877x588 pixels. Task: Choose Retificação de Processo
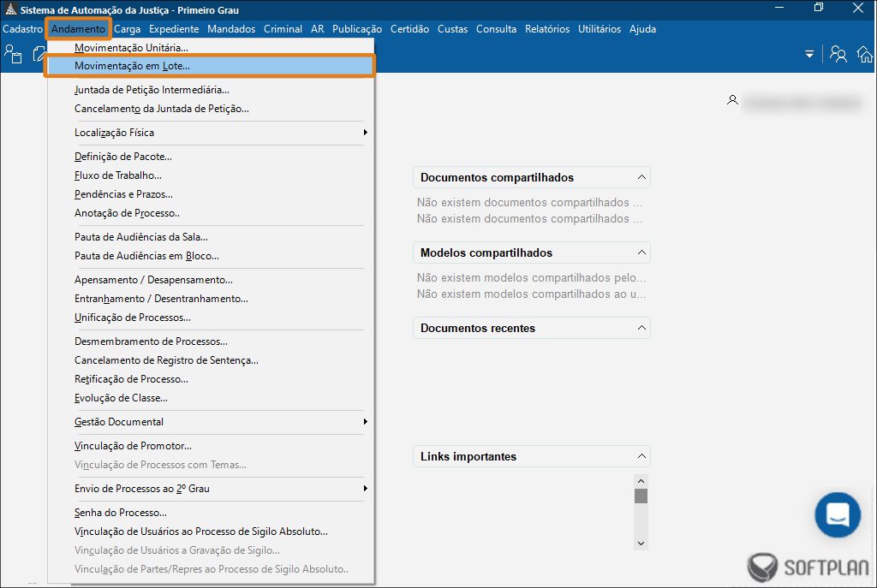(x=211, y=379)
